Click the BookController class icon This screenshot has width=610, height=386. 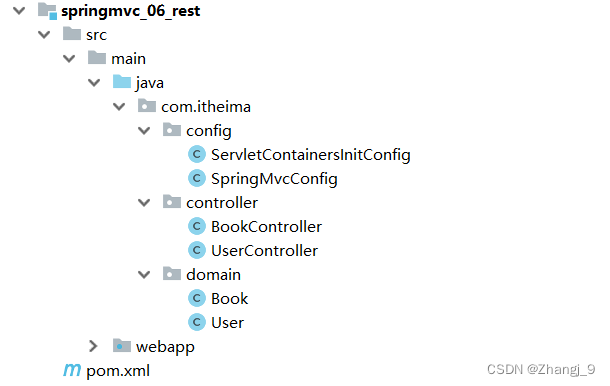tap(197, 226)
